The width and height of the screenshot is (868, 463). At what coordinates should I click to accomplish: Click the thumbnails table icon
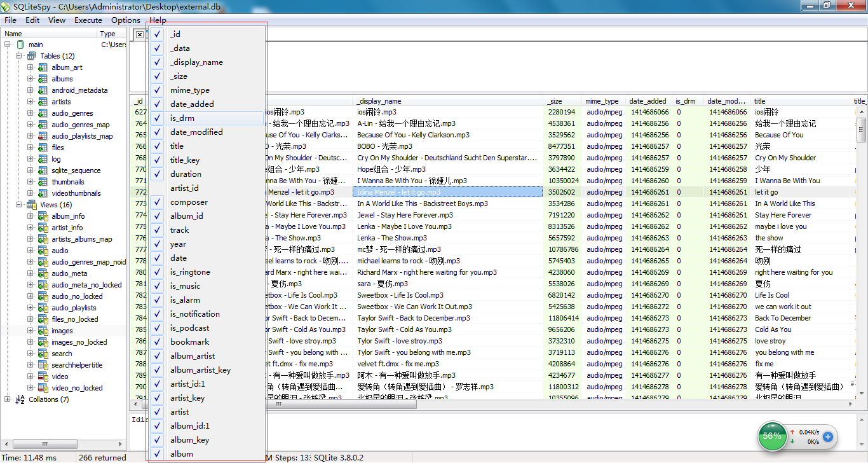coord(43,182)
